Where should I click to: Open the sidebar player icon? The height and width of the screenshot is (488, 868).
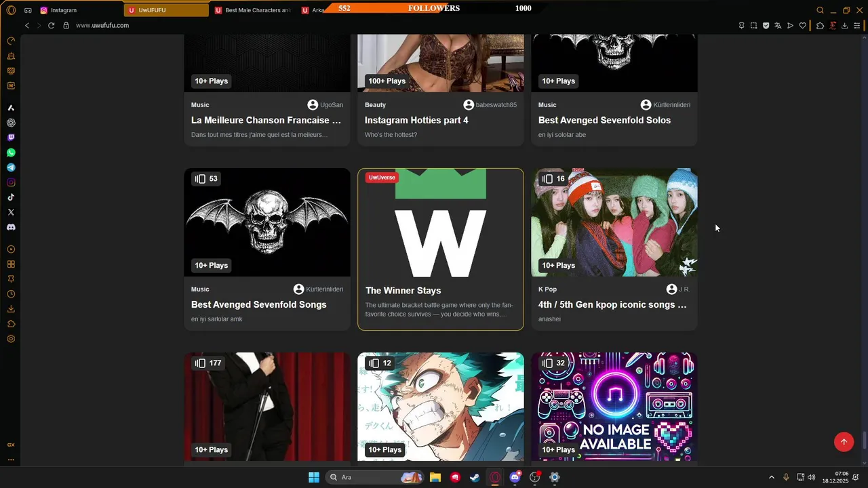click(11, 249)
